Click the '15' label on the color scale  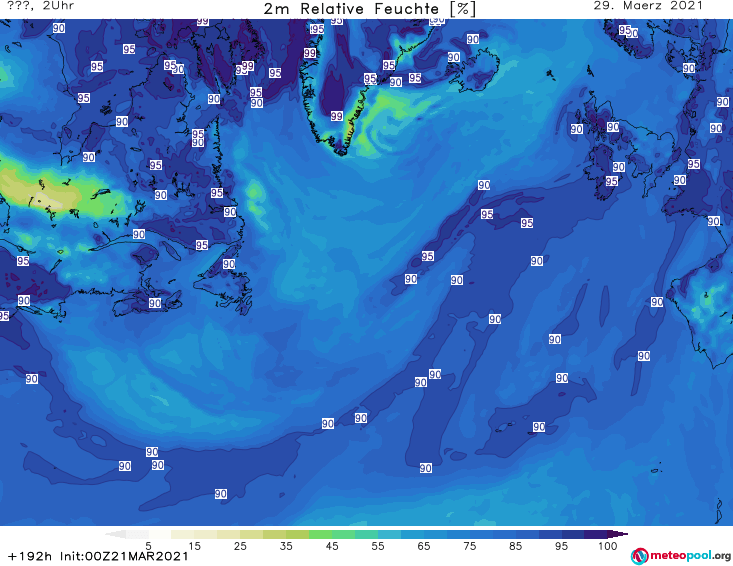[x=194, y=546]
